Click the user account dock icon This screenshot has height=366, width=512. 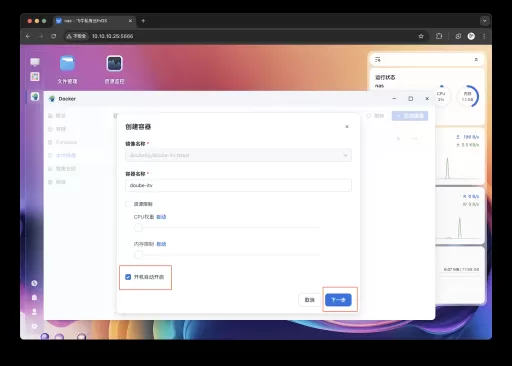(x=34, y=312)
